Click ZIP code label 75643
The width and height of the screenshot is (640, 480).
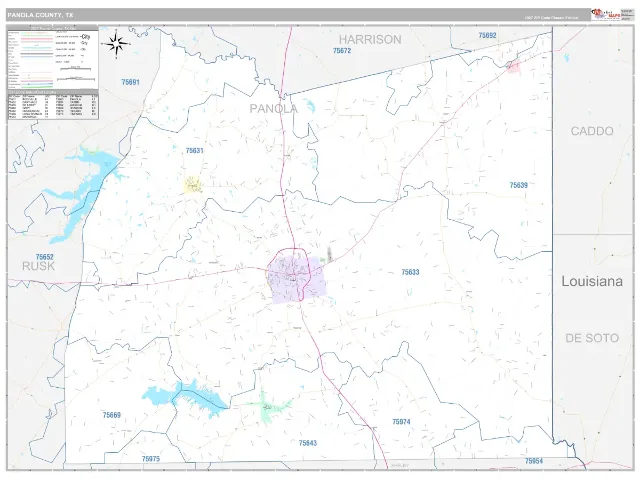307,443
